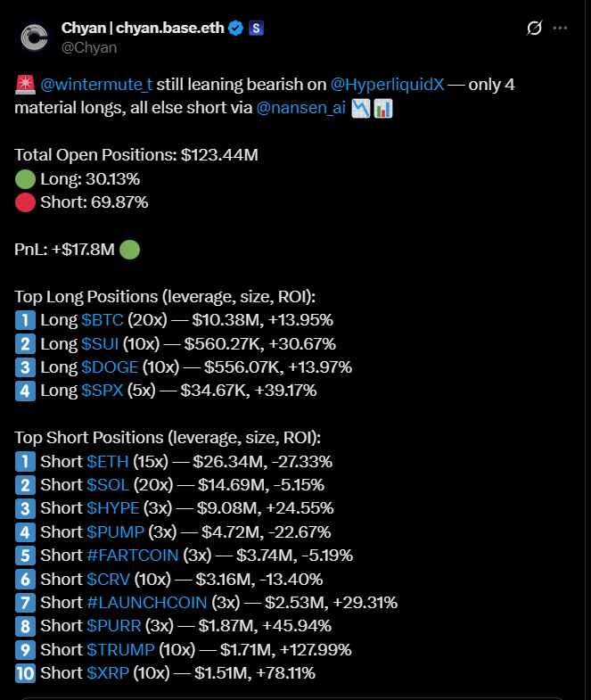Open the $DOGE cashtag link

point(110,367)
